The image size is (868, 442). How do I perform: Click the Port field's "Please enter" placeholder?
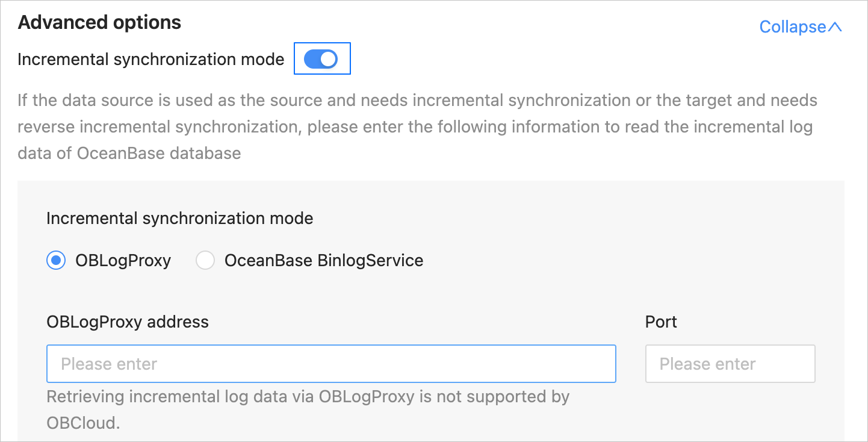(707, 364)
